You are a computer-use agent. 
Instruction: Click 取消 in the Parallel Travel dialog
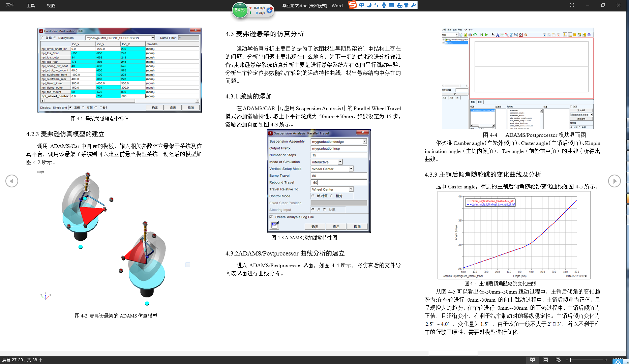(357, 226)
